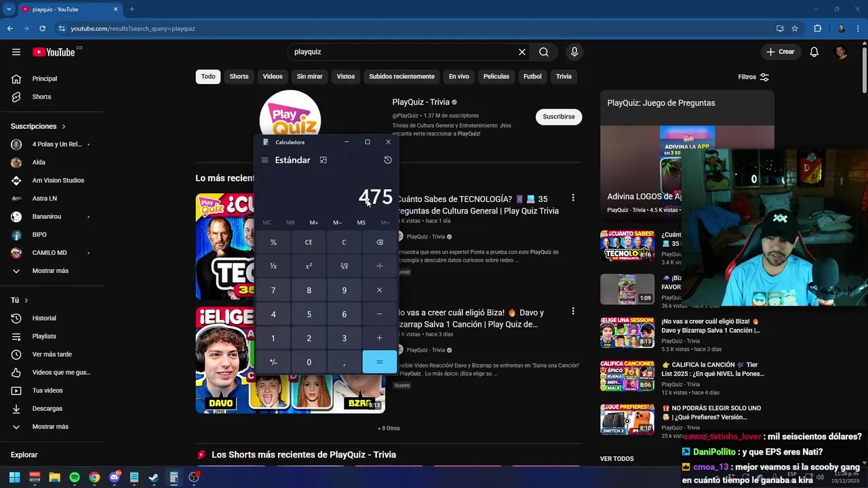Click the Crear button
868x488 pixels.
[780, 52]
